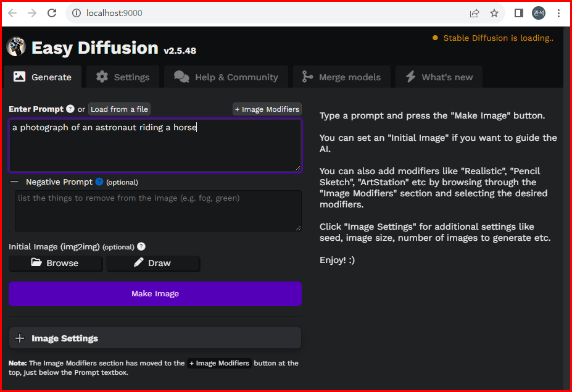Click the browser forward arrow
This screenshot has width=572, height=392.
[x=32, y=13]
